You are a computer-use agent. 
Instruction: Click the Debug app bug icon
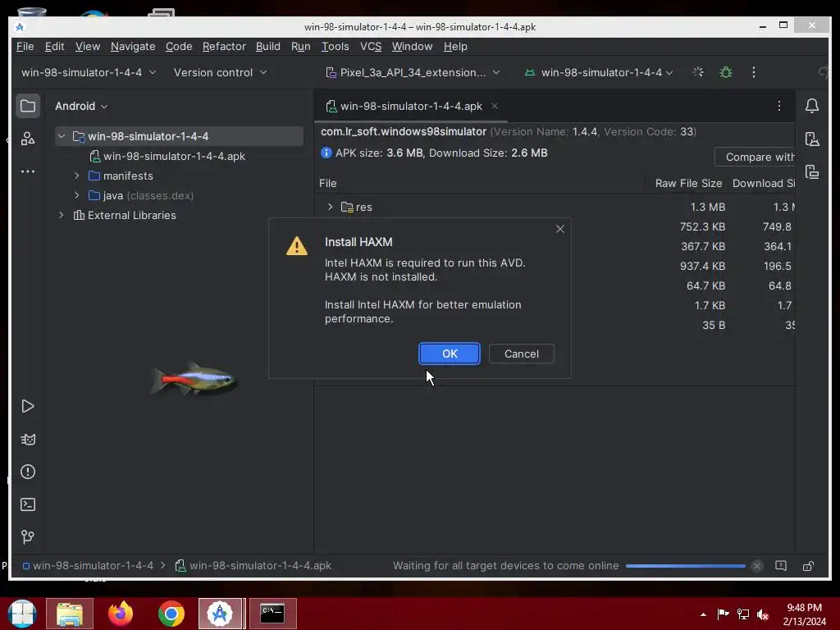[726, 72]
